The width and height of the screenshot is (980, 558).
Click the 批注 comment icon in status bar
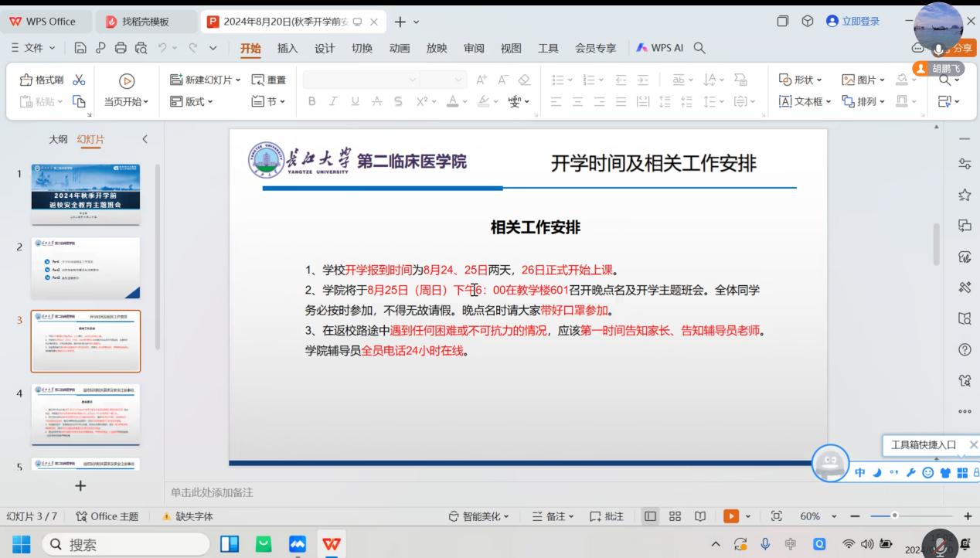607,516
